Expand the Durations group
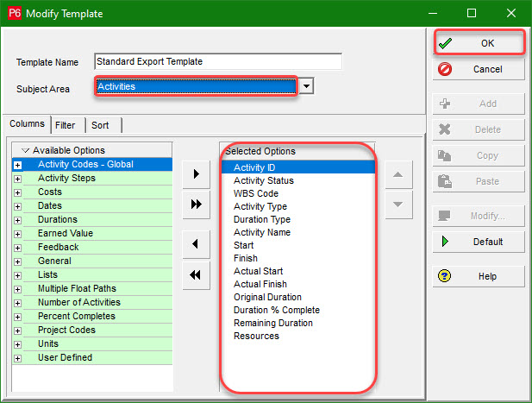Screen dimensions: 532x403 click(x=17, y=220)
